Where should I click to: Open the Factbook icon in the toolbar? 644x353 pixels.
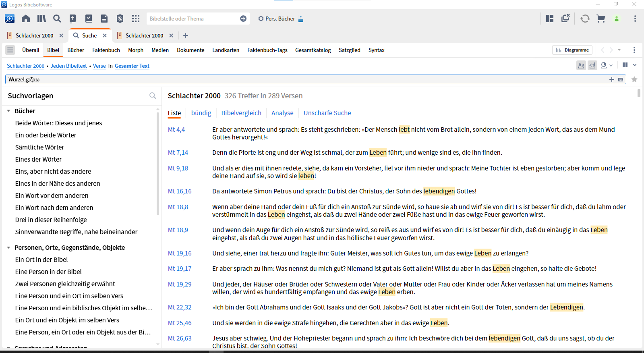(x=73, y=19)
